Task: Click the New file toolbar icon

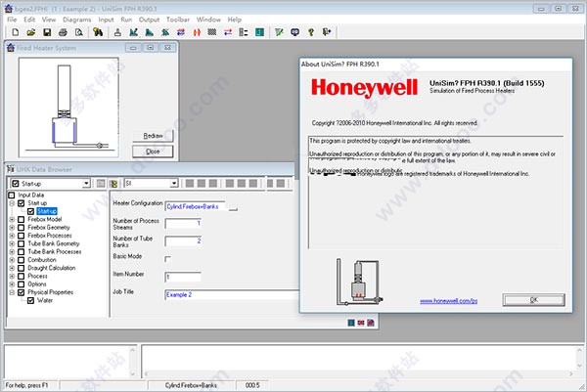Action: [16, 32]
